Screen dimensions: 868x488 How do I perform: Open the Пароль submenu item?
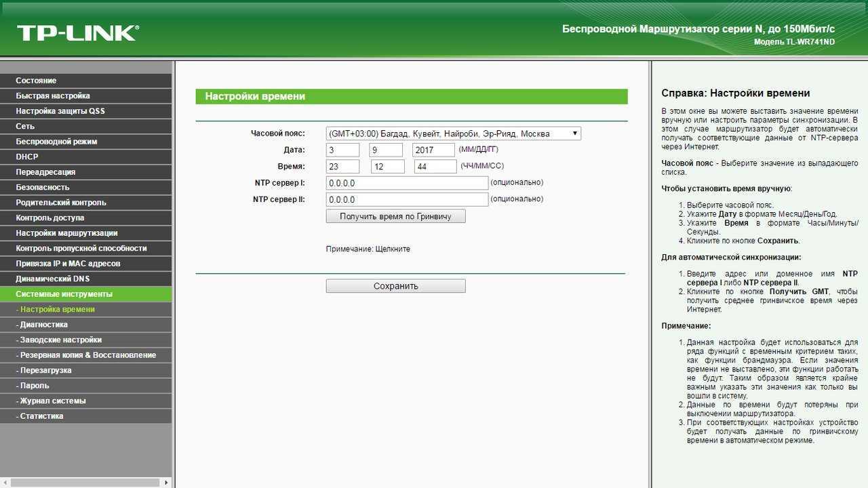pos(85,386)
